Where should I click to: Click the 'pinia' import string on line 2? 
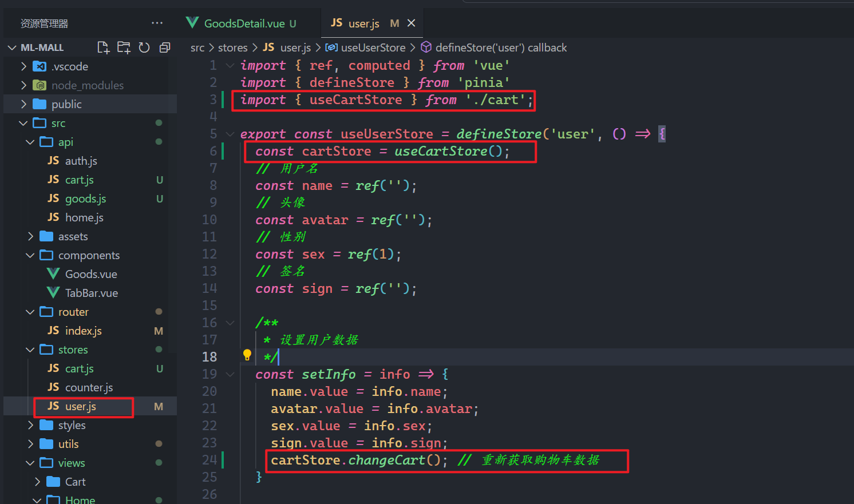483,82
